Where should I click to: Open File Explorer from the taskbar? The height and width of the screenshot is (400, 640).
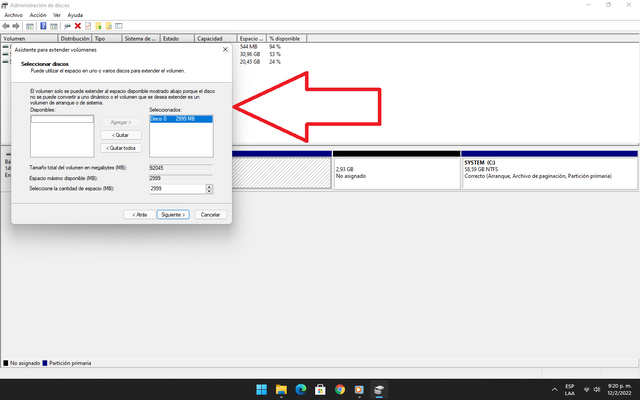(x=281, y=389)
